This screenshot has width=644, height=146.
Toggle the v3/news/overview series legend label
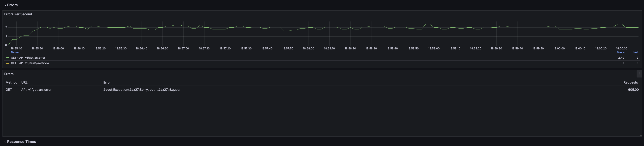30,63
